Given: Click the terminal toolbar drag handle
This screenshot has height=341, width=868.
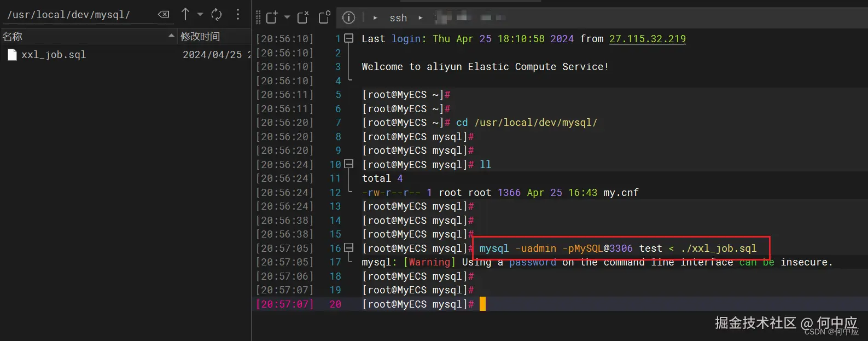Looking at the screenshot, I should pos(258,18).
